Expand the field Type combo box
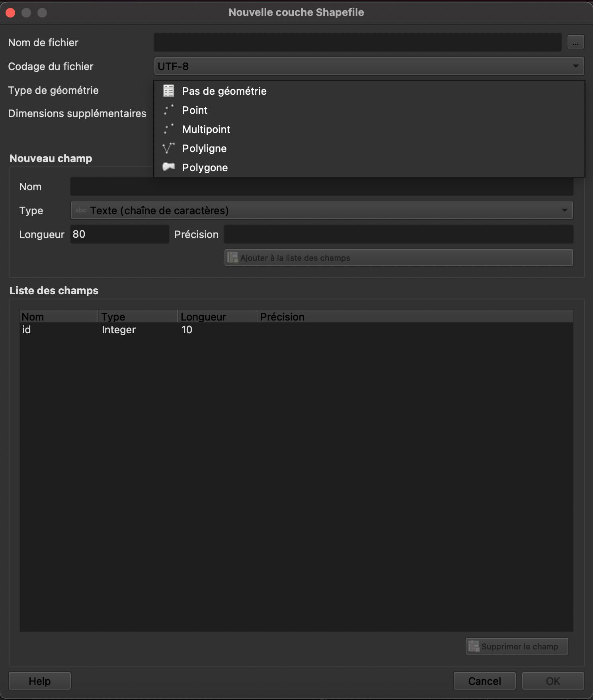 [322, 210]
